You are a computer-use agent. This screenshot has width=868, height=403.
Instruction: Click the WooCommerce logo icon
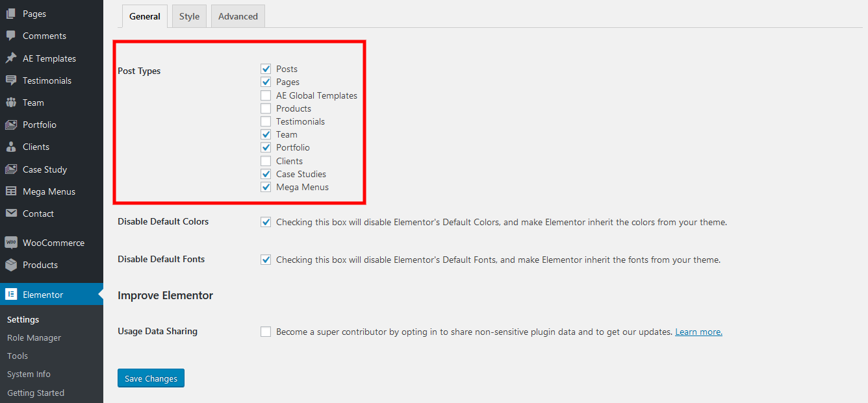(x=11, y=243)
